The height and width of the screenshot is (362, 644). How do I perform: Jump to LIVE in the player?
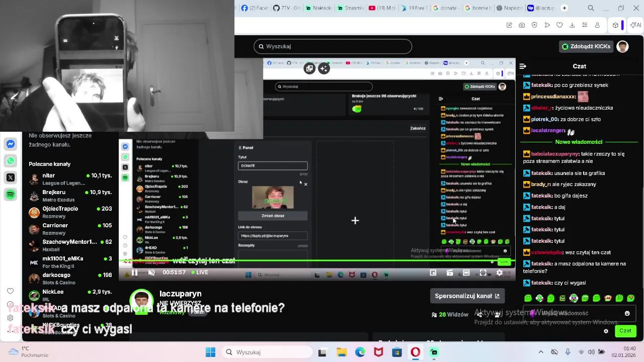pyautogui.click(x=200, y=273)
